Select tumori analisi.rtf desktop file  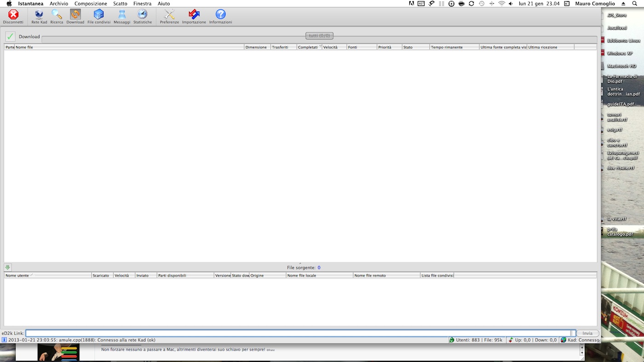[617, 117]
